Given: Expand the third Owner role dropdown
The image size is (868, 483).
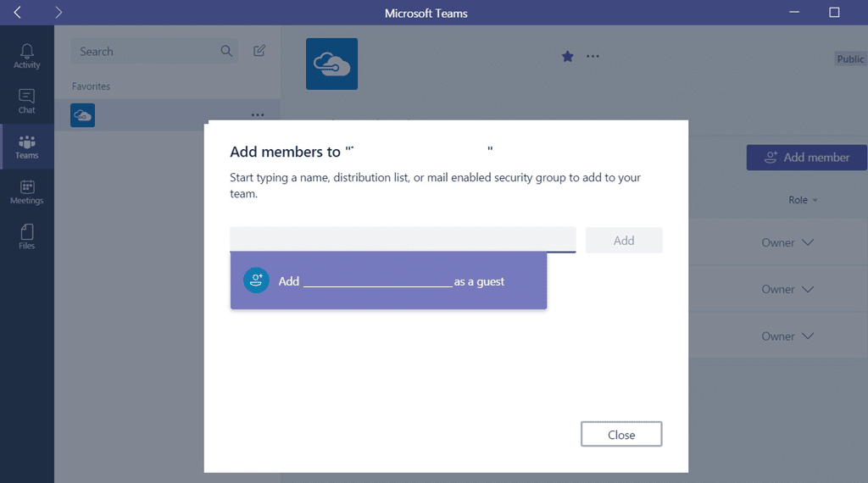Looking at the screenshot, I should (x=787, y=336).
